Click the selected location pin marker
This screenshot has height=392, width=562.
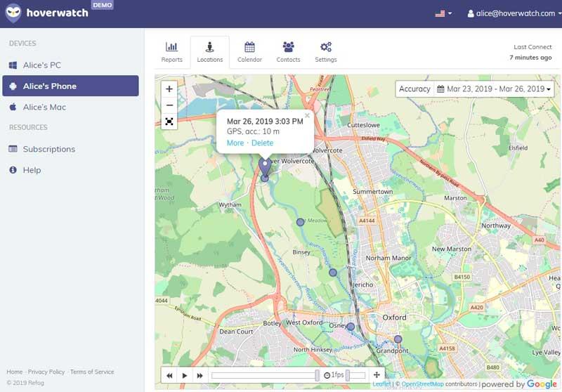click(x=265, y=166)
